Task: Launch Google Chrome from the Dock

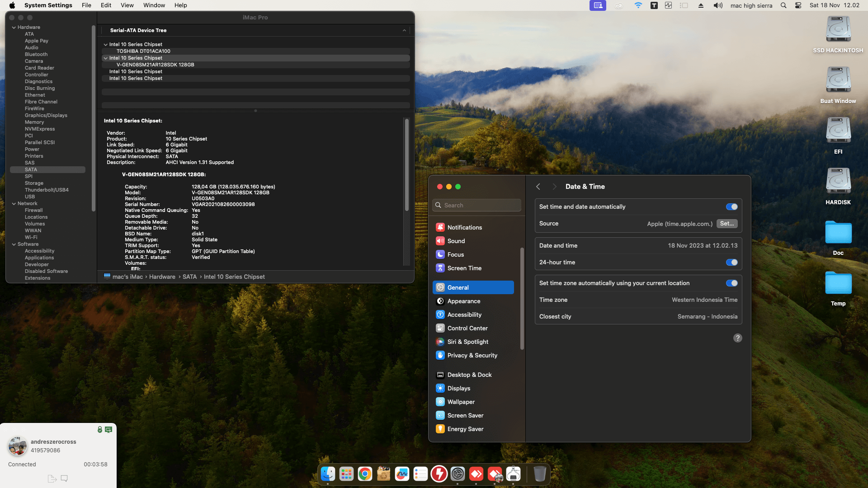Action: (365, 474)
